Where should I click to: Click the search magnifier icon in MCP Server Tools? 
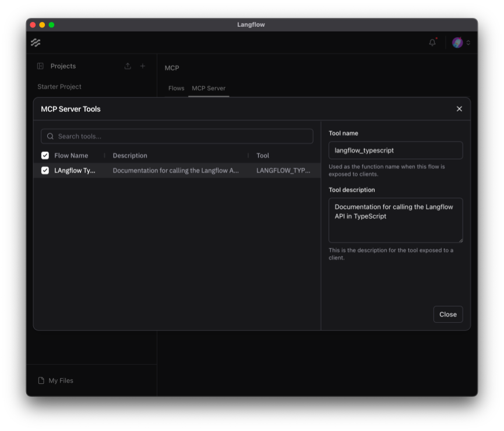tap(50, 136)
